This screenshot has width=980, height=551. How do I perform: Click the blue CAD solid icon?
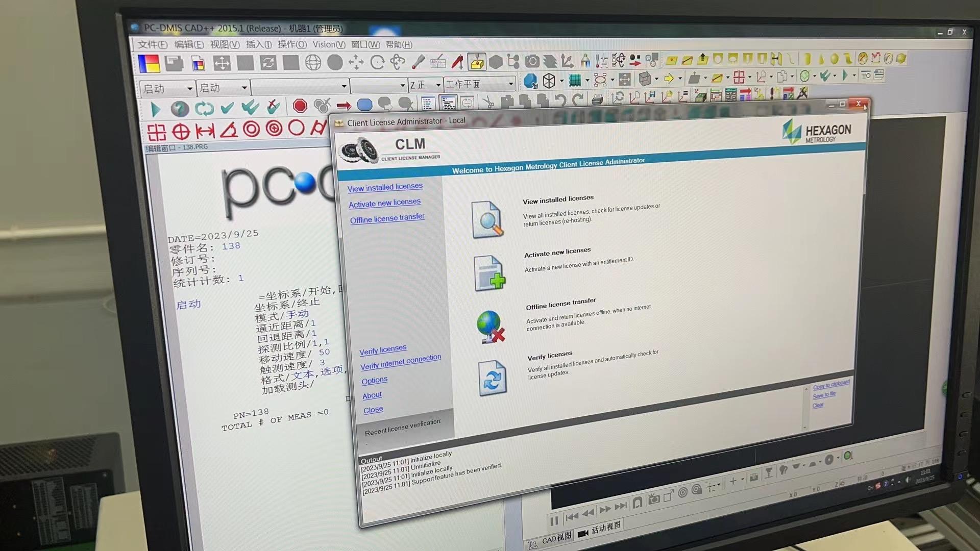coord(530,81)
